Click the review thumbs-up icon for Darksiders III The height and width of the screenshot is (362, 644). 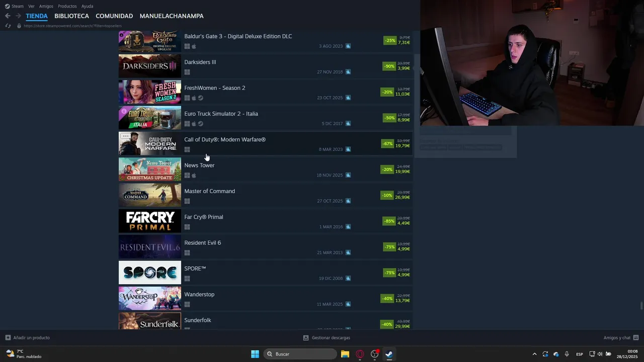(348, 72)
